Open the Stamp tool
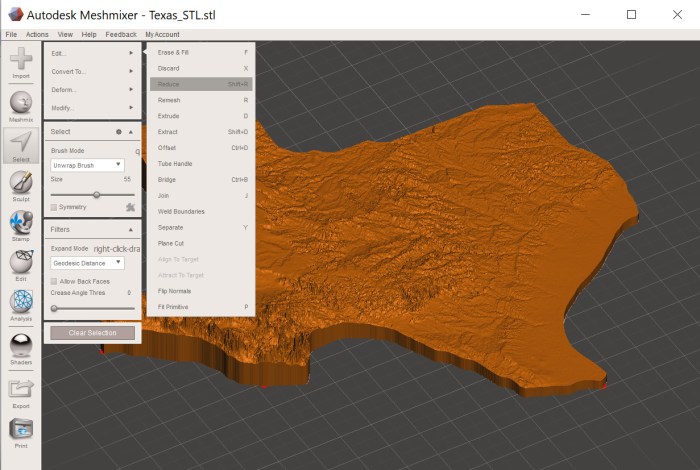Screen dimensions: 700x470 point(21,223)
